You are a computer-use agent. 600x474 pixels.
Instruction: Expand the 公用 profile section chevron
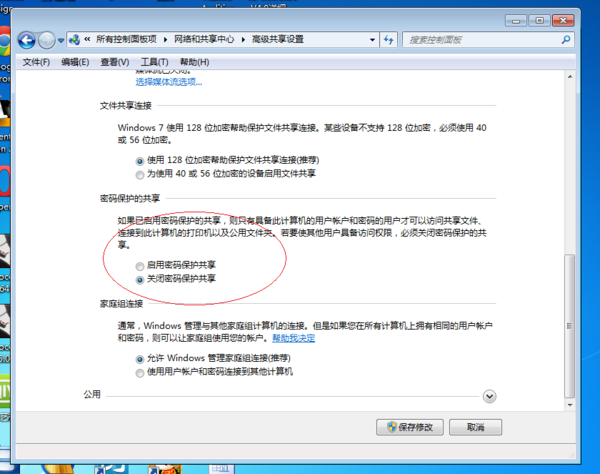tap(489, 396)
